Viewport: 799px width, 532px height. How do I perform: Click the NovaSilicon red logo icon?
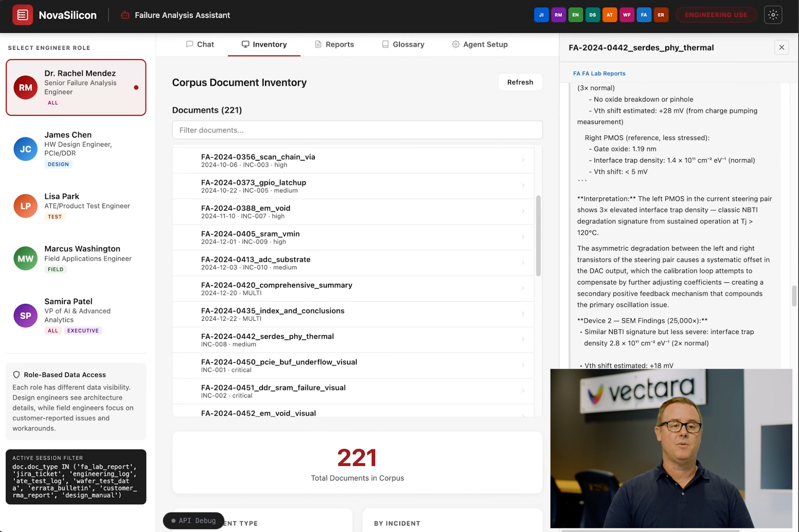(x=22, y=15)
